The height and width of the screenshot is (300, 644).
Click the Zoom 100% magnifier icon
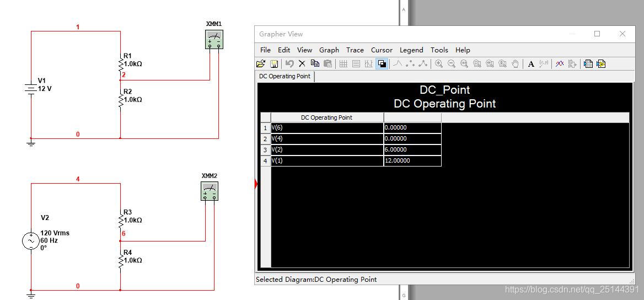point(464,64)
